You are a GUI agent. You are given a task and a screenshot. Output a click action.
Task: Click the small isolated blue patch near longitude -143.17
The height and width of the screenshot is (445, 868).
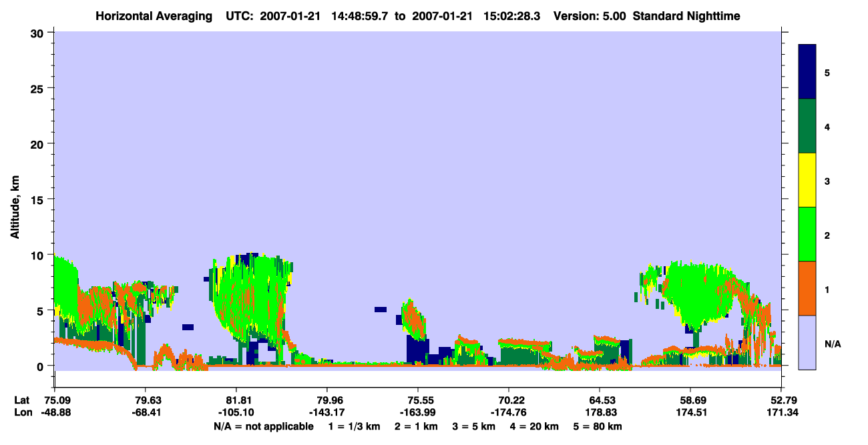pos(381,310)
